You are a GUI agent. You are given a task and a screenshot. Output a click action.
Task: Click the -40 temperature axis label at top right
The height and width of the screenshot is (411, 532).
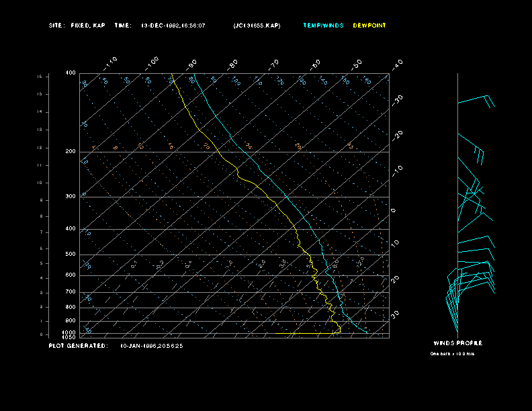[397, 63]
